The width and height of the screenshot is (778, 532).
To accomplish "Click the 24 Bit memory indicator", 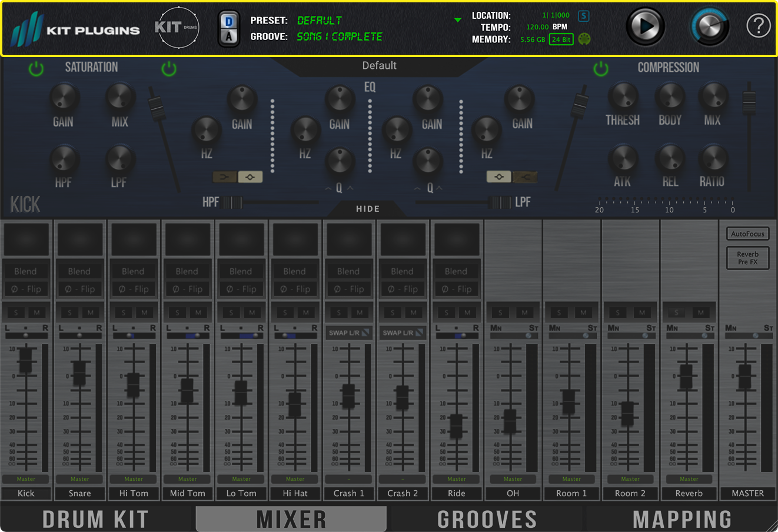I will tap(561, 39).
